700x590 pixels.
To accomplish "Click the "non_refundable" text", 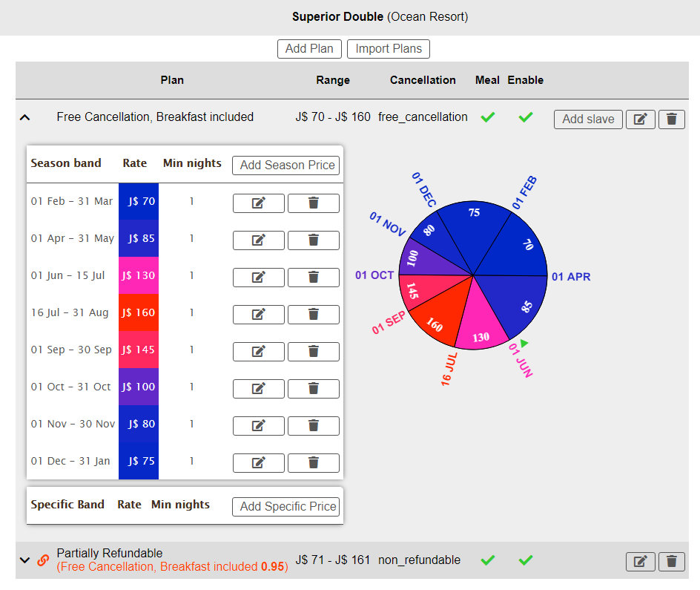I will pos(419,560).
